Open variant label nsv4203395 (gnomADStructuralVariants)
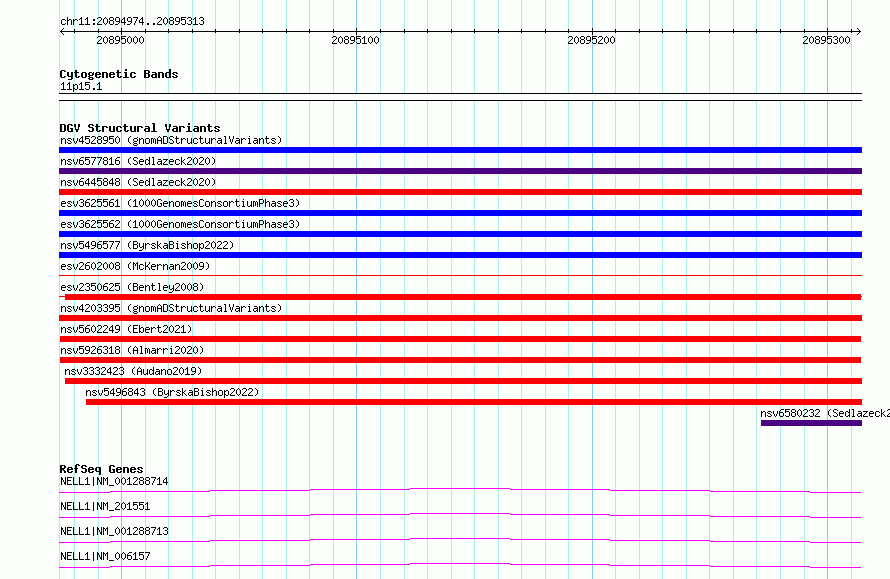The image size is (890, 579). tap(171, 308)
